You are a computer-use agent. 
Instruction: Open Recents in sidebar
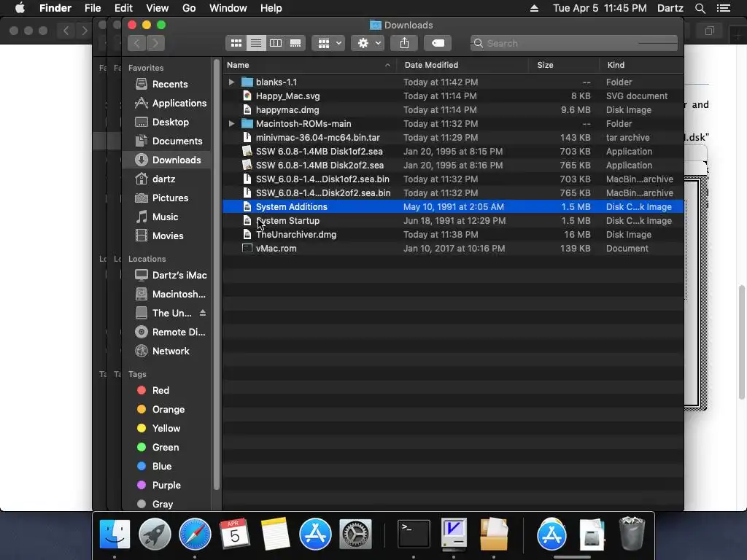point(167,85)
